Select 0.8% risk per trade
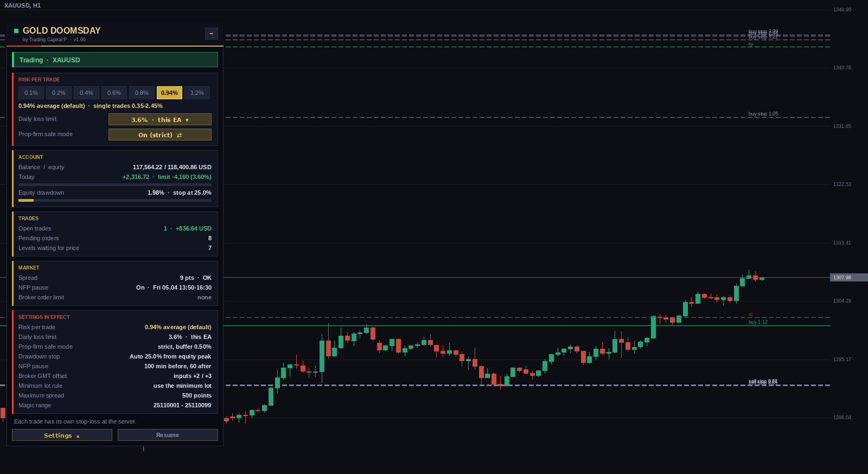 coord(142,93)
